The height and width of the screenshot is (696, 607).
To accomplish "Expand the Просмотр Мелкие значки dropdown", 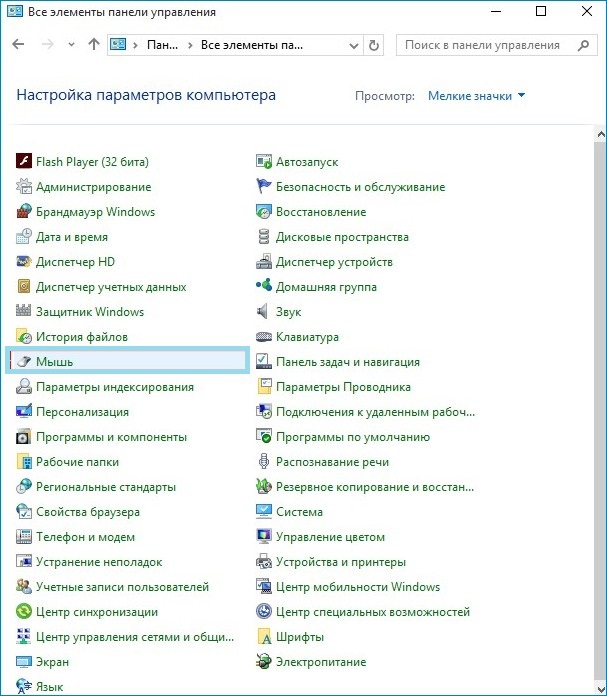I will 476,96.
